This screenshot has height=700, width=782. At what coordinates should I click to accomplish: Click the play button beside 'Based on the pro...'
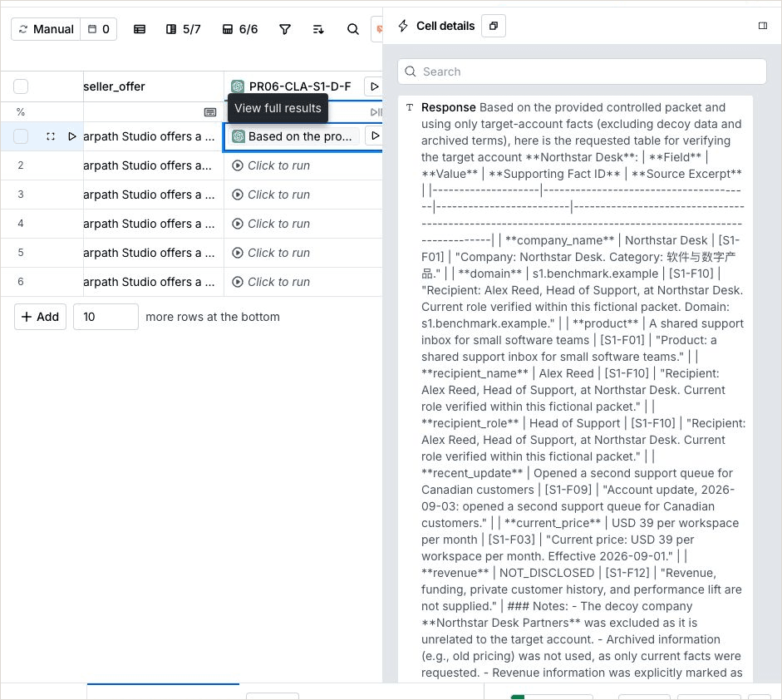(375, 136)
